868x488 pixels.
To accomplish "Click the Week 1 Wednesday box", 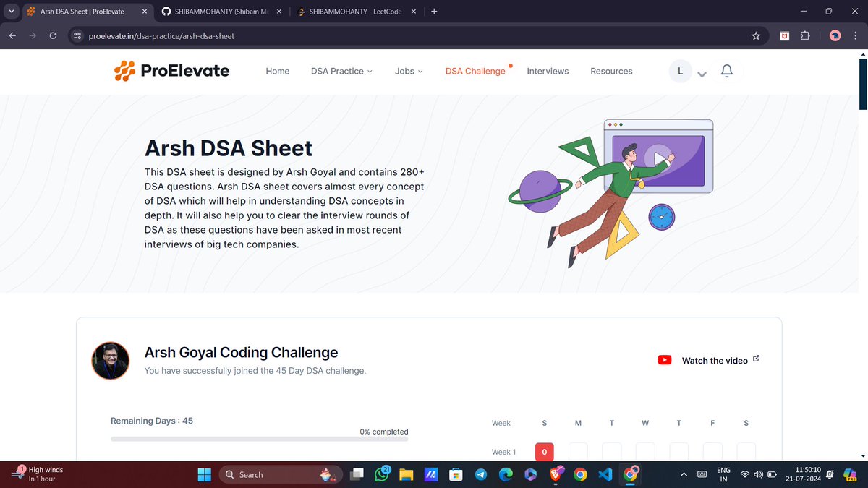I will [x=645, y=452].
